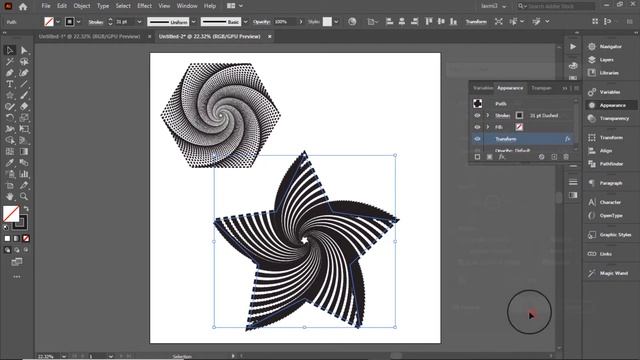Click the Fill swatch in toolbox
This screenshot has width=640, height=360.
click(x=11, y=213)
